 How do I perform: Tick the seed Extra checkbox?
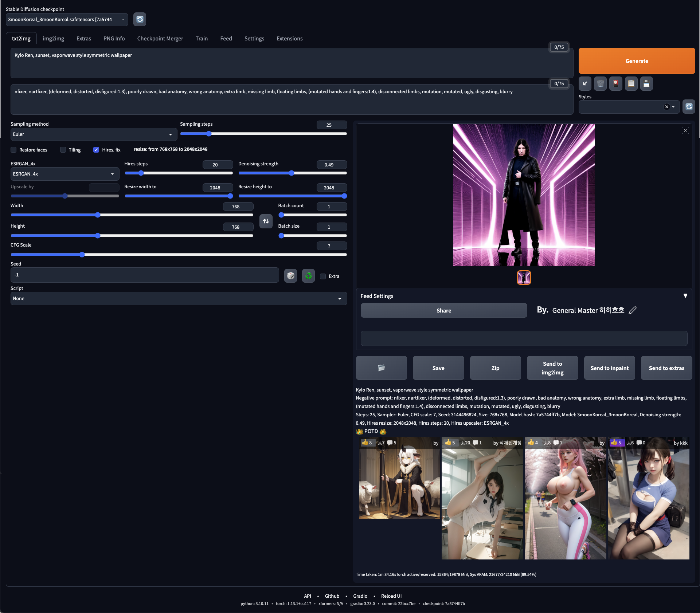(x=323, y=276)
